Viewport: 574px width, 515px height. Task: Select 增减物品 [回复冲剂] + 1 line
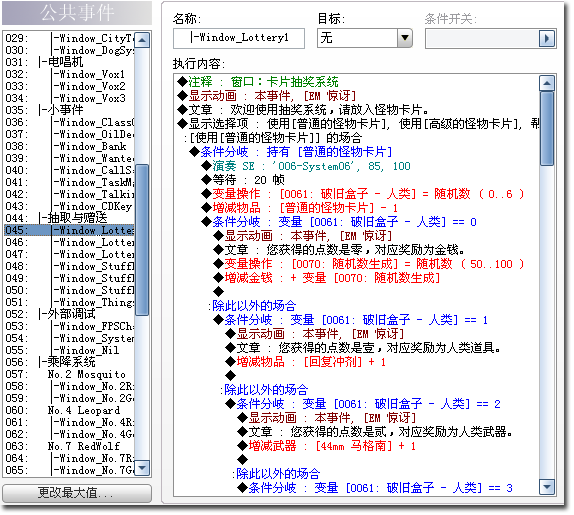click(306, 362)
